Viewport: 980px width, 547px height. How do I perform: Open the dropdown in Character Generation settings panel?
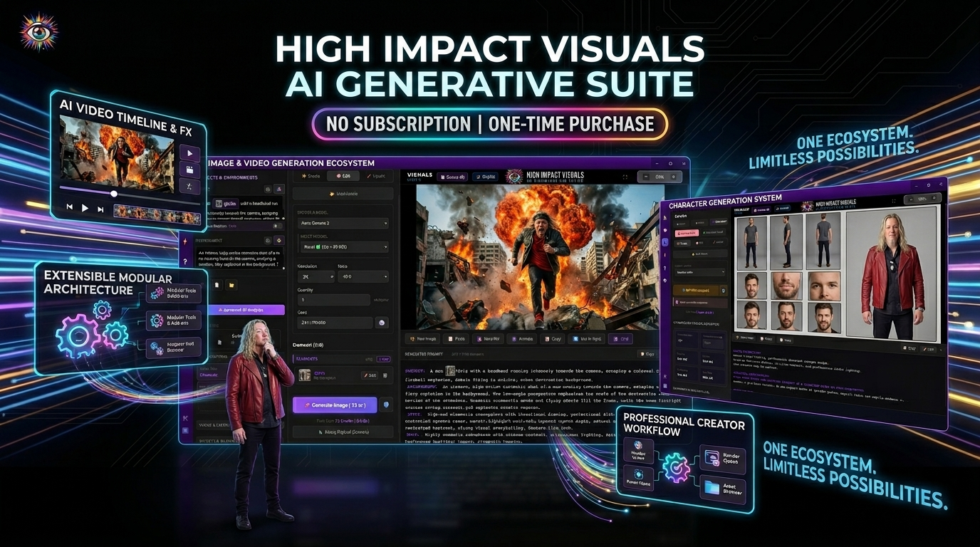(x=700, y=272)
